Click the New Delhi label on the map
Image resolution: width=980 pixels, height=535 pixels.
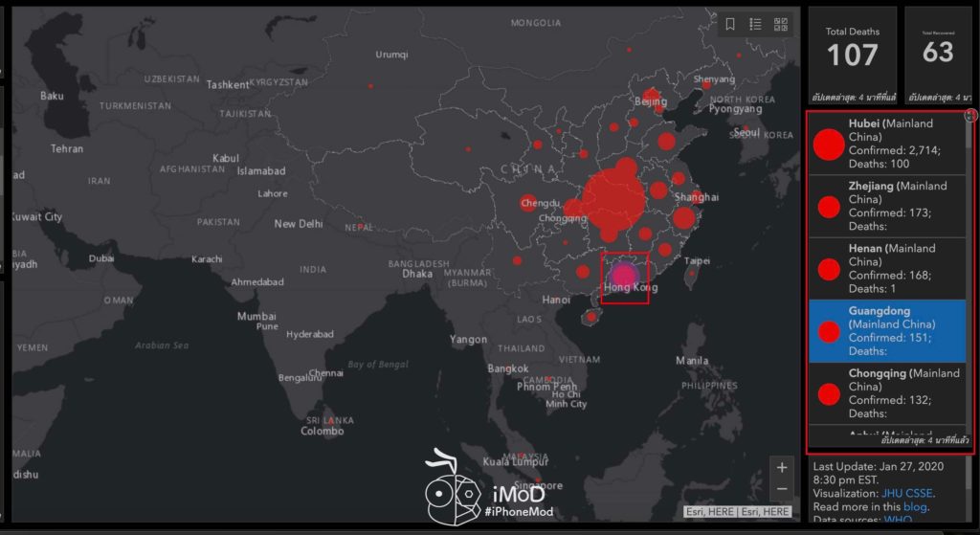[x=299, y=224]
